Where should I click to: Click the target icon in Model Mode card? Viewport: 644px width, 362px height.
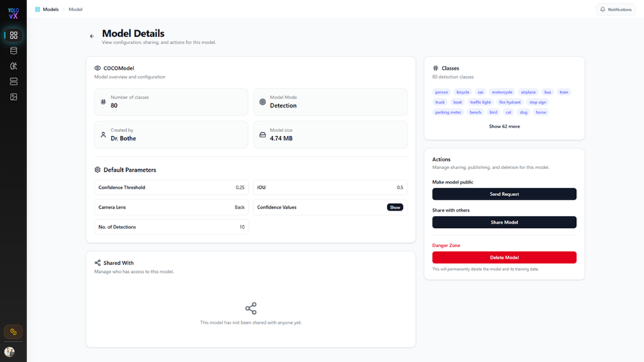pyautogui.click(x=262, y=102)
